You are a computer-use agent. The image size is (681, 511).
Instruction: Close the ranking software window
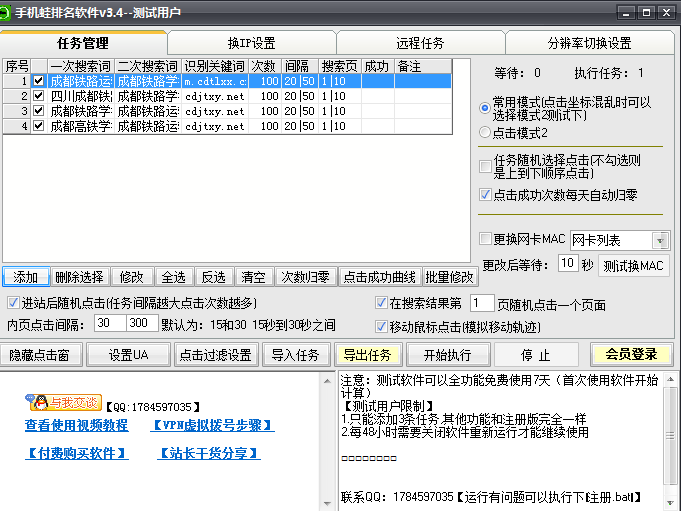point(667,11)
